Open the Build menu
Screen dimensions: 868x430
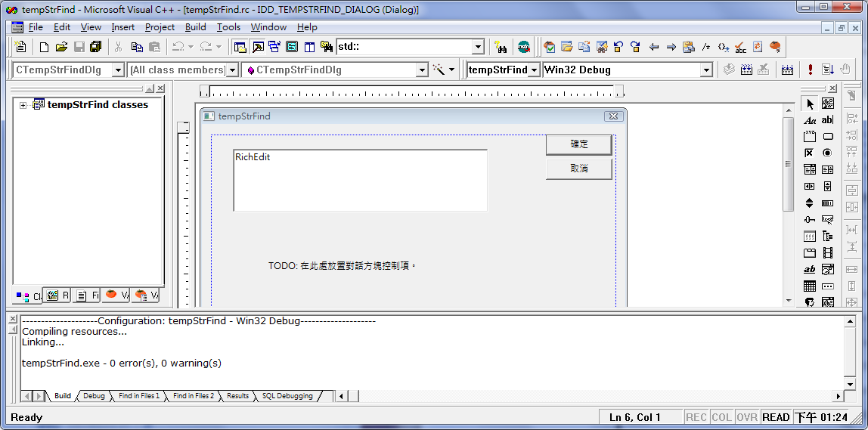195,27
